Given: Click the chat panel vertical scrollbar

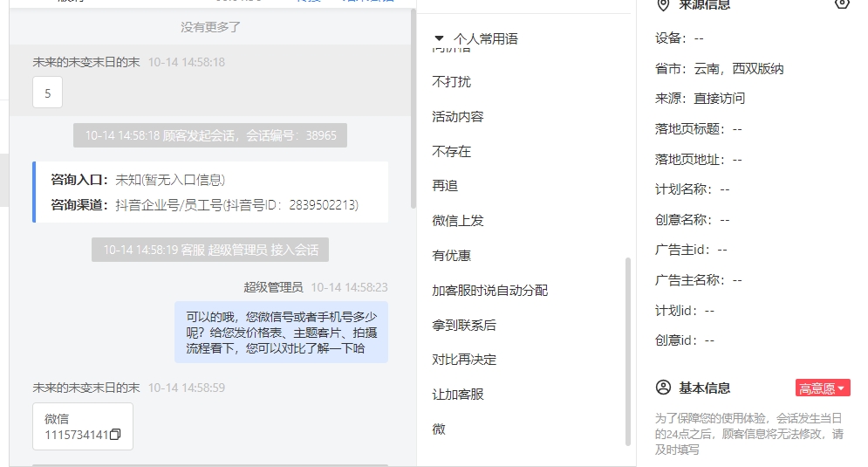Looking at the screenshot, I should 413,108.
